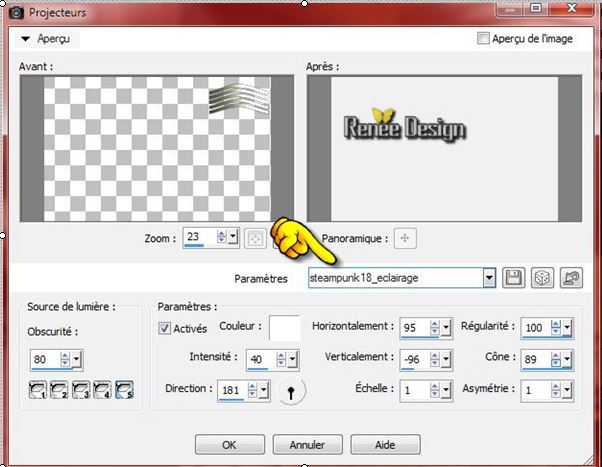Click the Intensité spinner arrows
The width and height of the screenshot is (602, 467).
(x=281, y=359)
